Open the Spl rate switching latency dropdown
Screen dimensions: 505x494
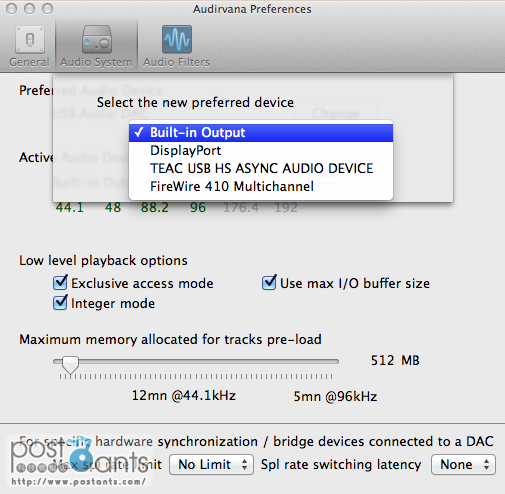463,464
